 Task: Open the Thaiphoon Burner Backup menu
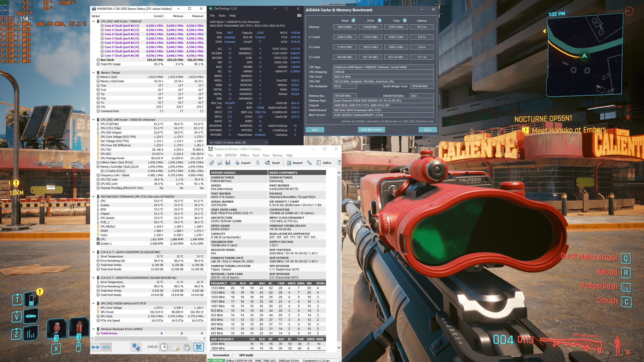[277, 155]
